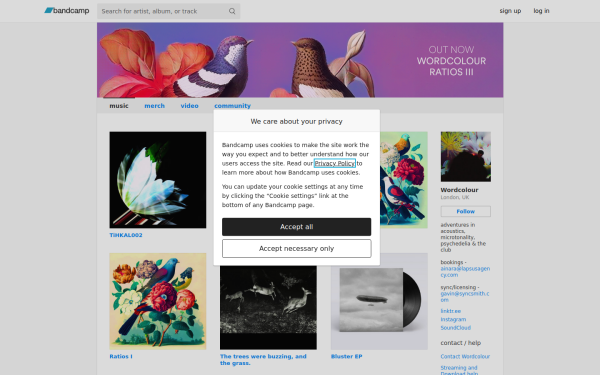This screenshot has height=375, width=600.
Task: Open the Bluster EP vinyl cover
Action: (379, 301)
